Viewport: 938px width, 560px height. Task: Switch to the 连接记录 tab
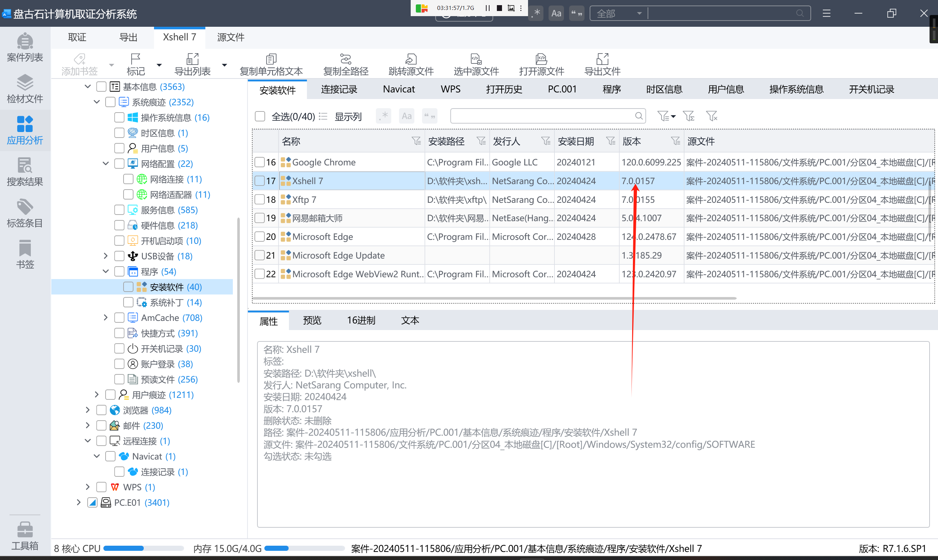[x=339, y=89]
